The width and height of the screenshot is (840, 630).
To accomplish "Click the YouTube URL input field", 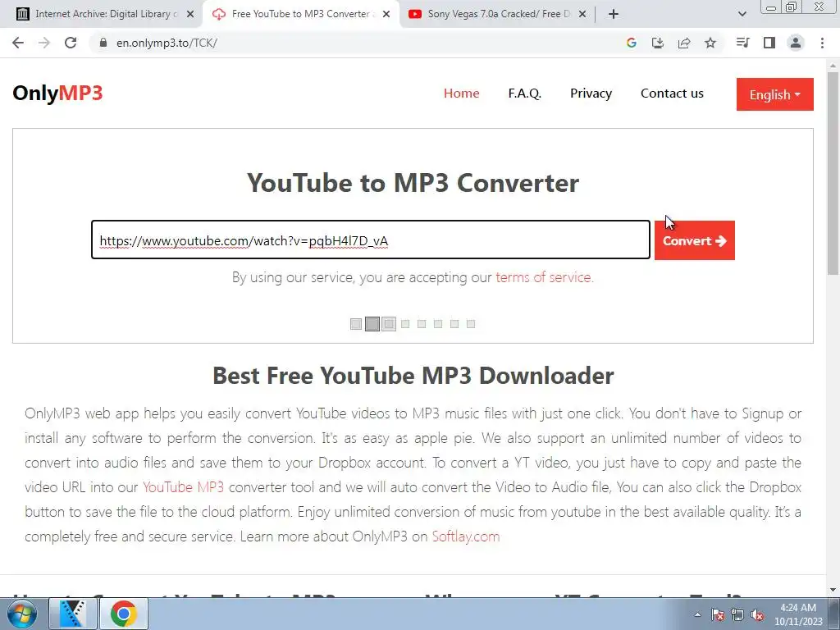I will (371, 240).
